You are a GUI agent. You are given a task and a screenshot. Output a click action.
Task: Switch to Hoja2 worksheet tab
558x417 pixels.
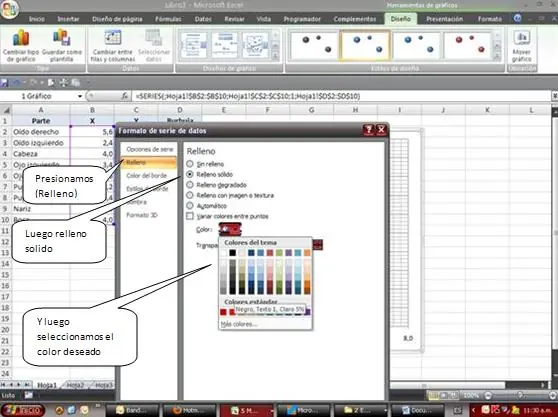click(x=75, y=385)
